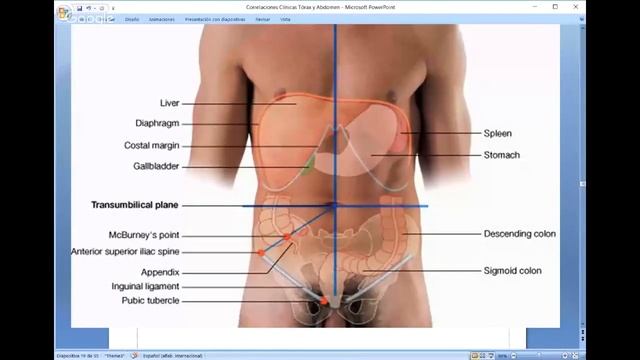This screenshot has width=640, height=360.
Task: Click the "Descending colon" label
Action: 520,234
